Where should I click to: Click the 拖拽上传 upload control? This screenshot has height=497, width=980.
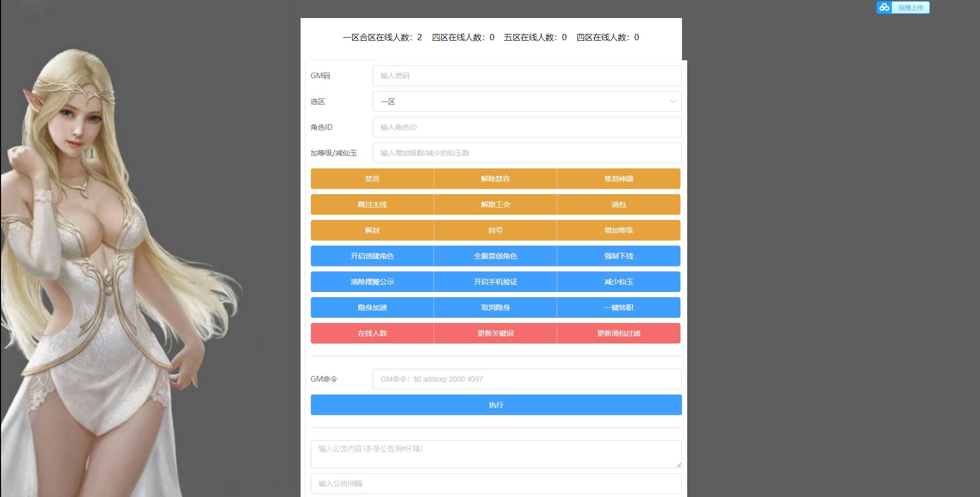[910, 7]
